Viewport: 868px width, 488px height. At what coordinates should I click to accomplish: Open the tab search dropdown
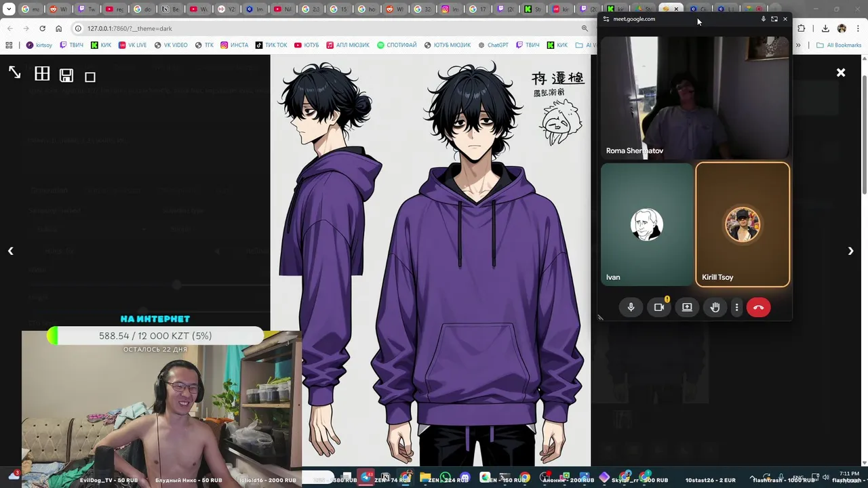tap(9, 9)
